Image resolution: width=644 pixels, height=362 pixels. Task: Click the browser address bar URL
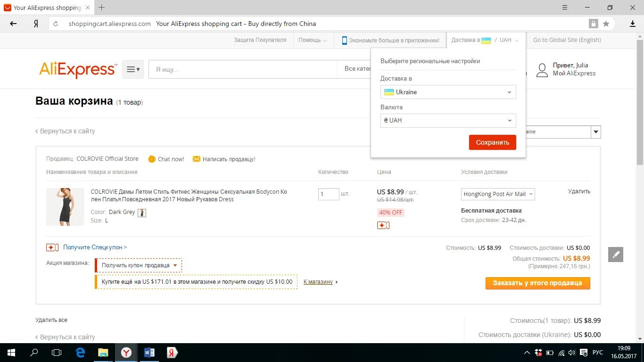click(x=109, y=24)
